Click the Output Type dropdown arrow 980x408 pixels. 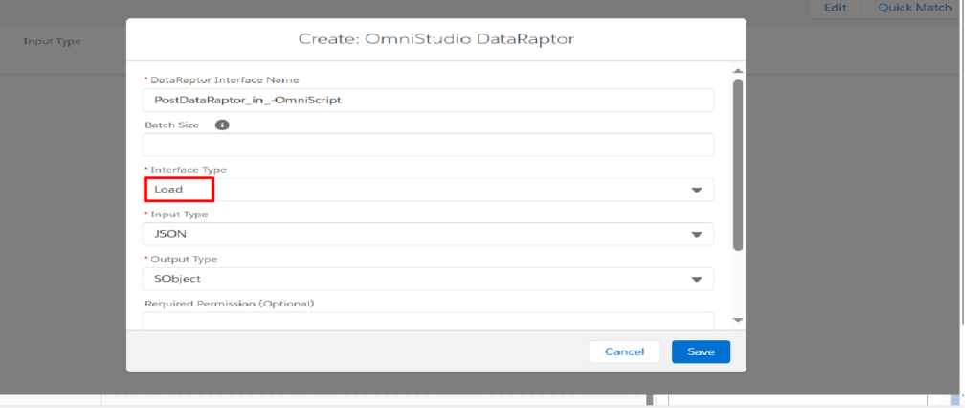click(697, 280)
